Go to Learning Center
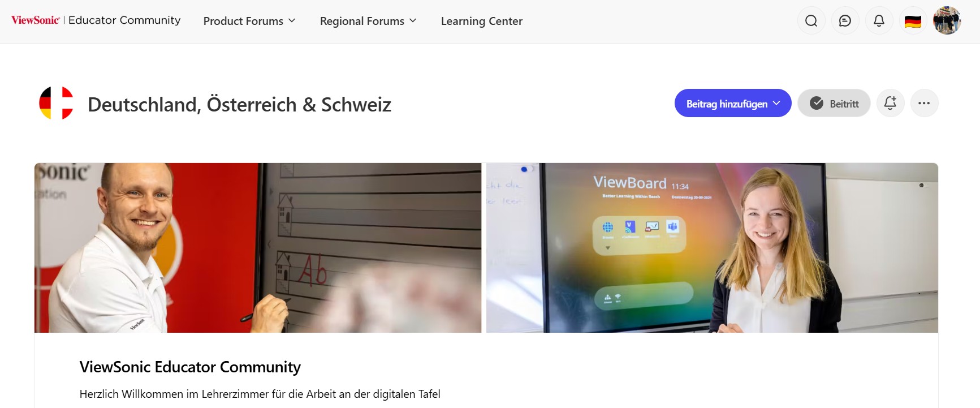The image size is (980, 408). click(482, 21)
